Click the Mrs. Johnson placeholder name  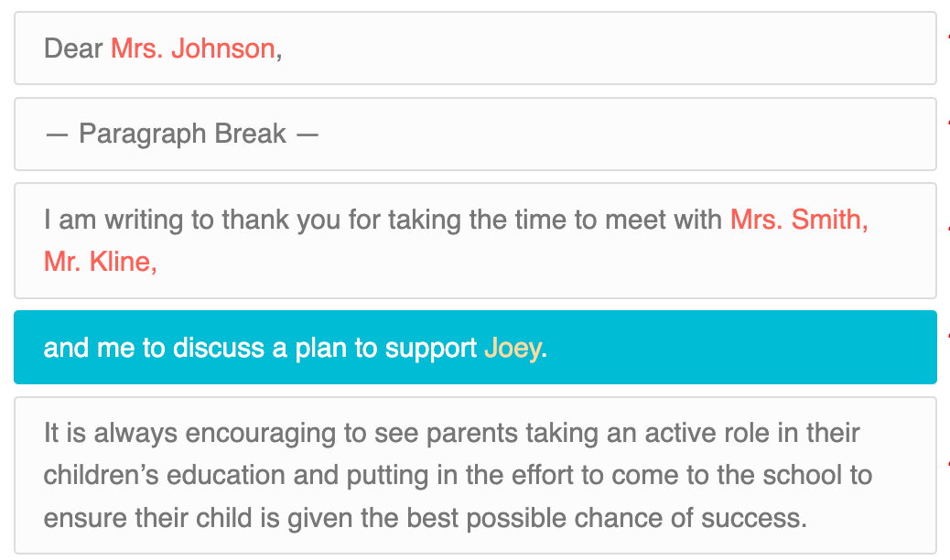point(193,48)
